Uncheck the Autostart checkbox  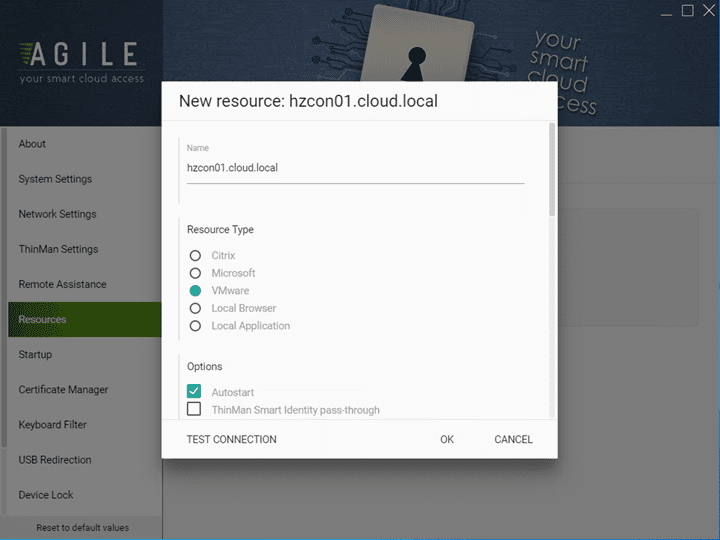[194, 391]
